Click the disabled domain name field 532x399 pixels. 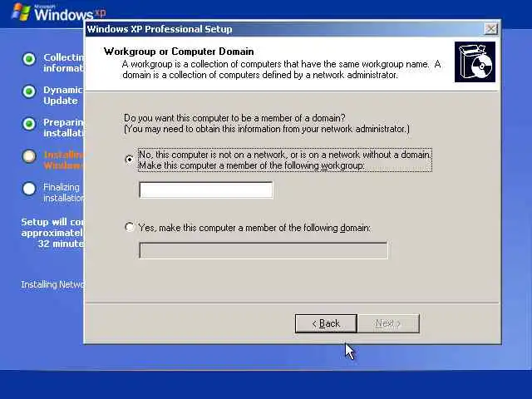264,250
